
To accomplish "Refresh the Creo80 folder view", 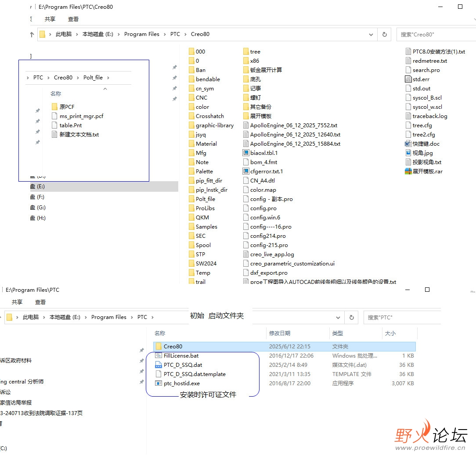I will (384, 35).
